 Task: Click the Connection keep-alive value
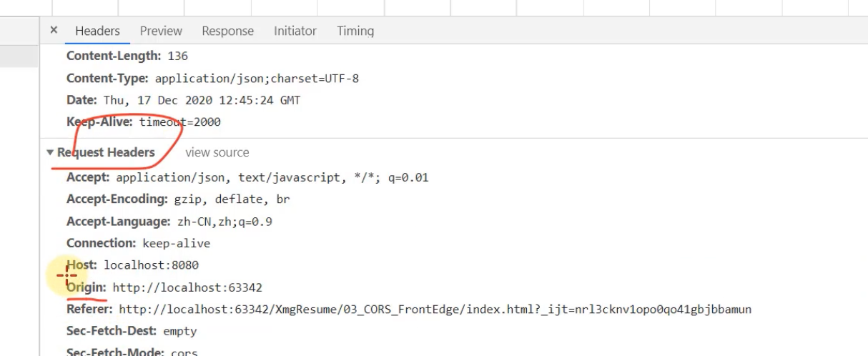(176, 243)
